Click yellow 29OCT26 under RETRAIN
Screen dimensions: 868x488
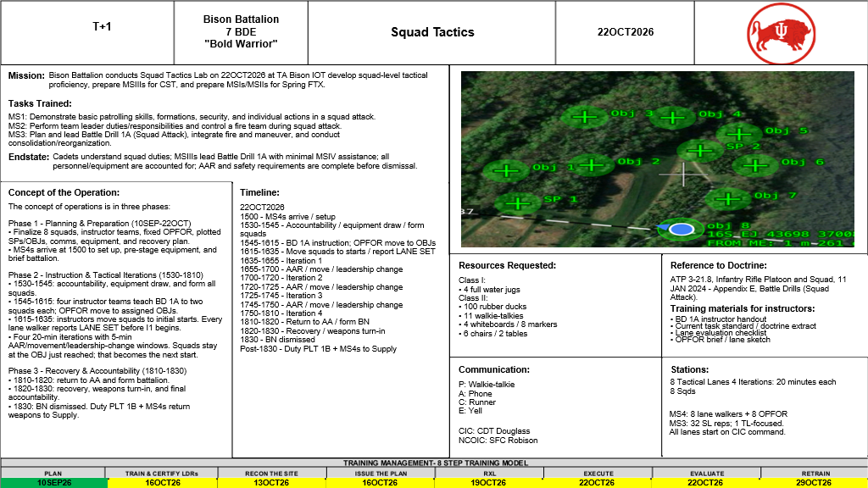[814, 483]
